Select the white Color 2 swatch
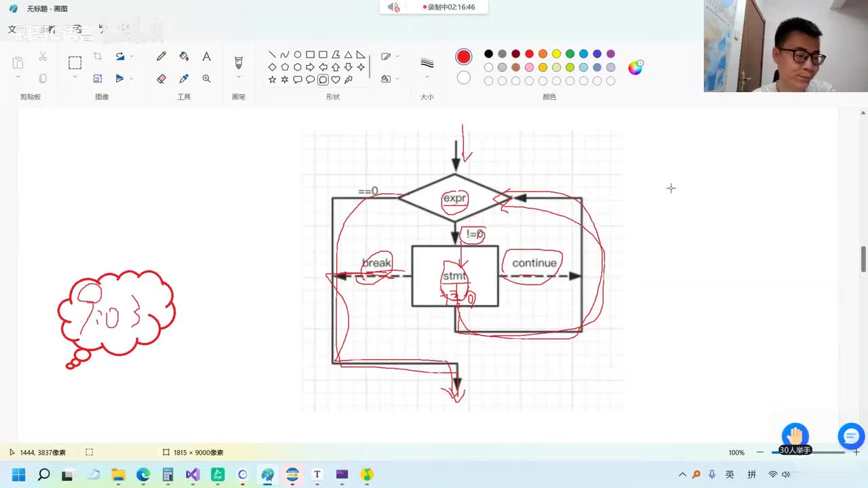 click(464, 78)
